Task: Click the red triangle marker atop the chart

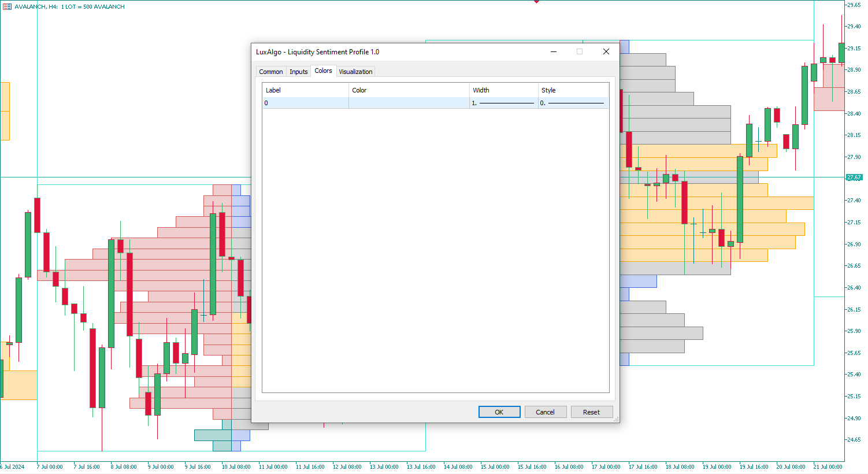Action: [x=536, y=2]
